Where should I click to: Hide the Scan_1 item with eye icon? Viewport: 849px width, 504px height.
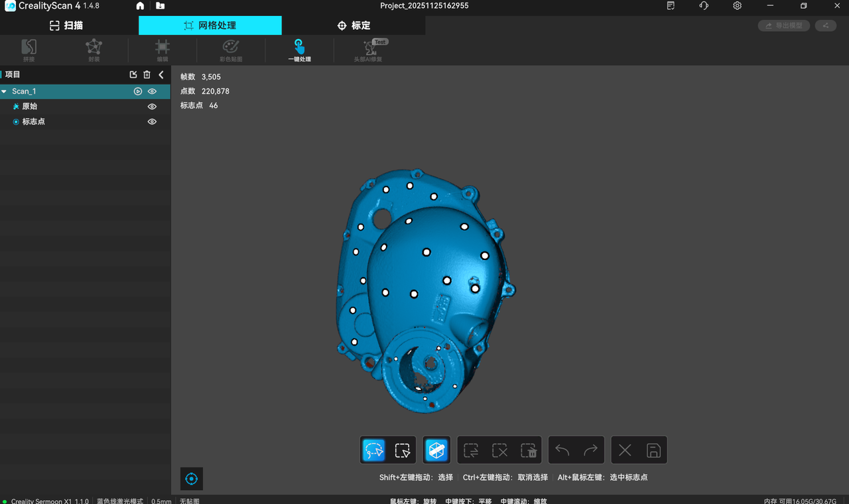tap(152, 92)
